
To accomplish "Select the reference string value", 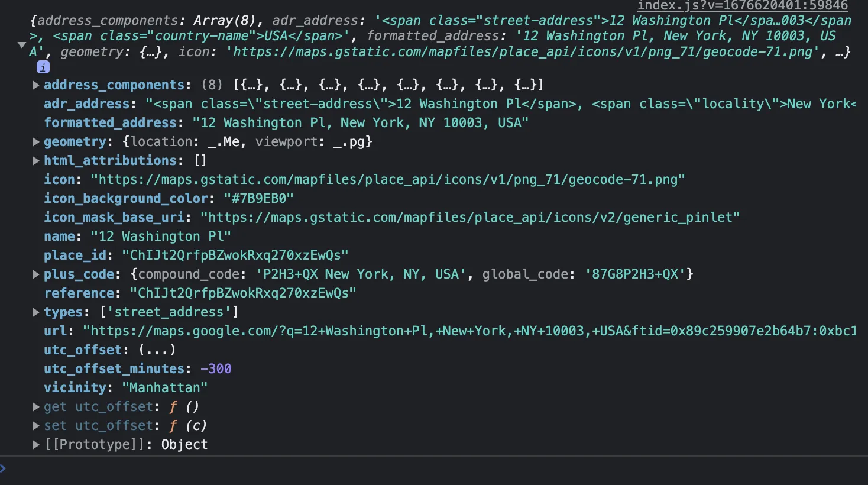I will coord(243,293).
